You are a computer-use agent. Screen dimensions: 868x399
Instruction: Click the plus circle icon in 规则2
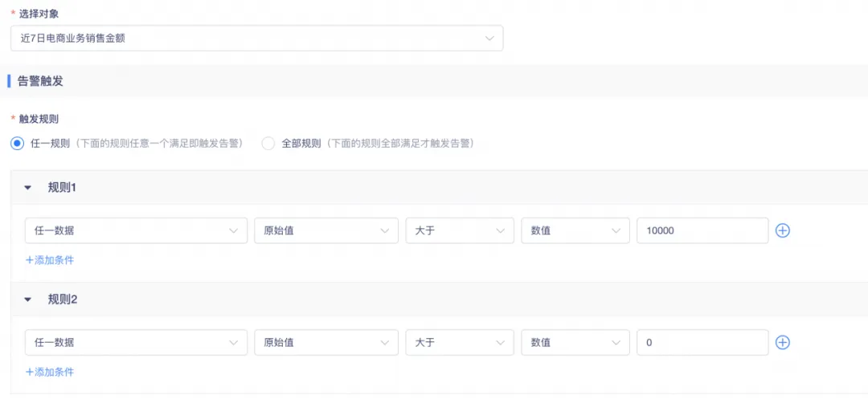click(x=783, y=342)
